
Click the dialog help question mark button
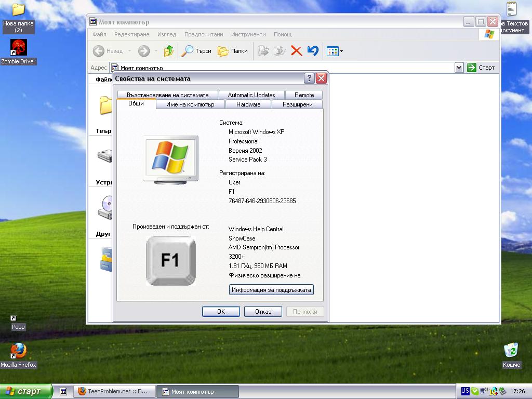pos(309,78)
